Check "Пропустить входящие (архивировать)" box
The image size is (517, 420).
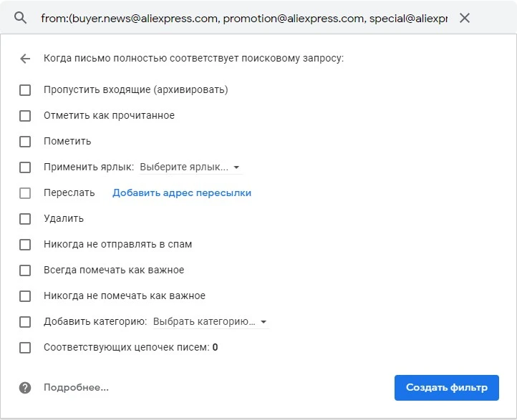click(x=25, y=90)
